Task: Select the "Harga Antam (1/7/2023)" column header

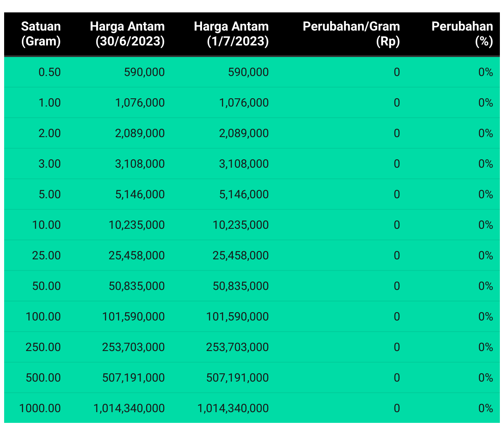Action: (x=231, y=34)
